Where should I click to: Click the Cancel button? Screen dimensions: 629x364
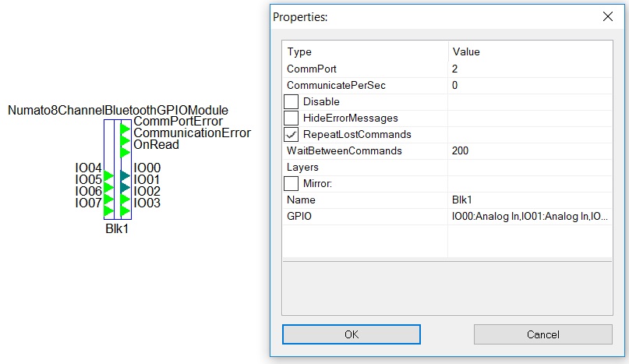(x=543, y=334)
